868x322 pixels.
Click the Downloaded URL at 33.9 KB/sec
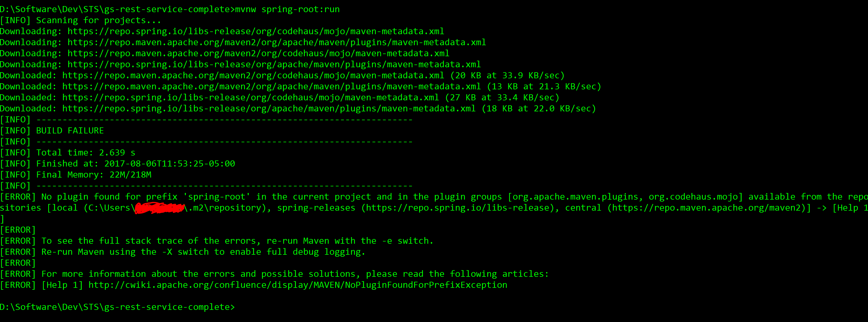coord(253,76)
